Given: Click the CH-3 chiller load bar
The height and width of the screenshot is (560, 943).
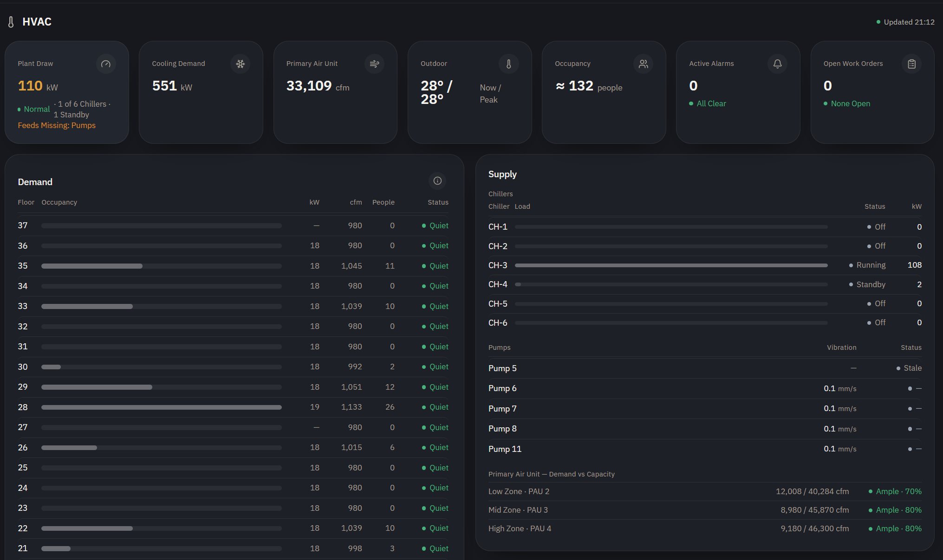Looking at the screenshot, I should coord(671,265).
